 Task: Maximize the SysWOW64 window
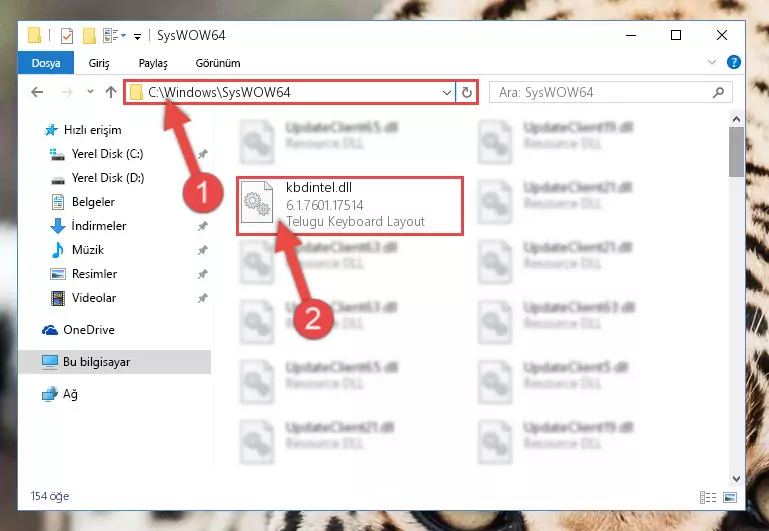(676, 35)
